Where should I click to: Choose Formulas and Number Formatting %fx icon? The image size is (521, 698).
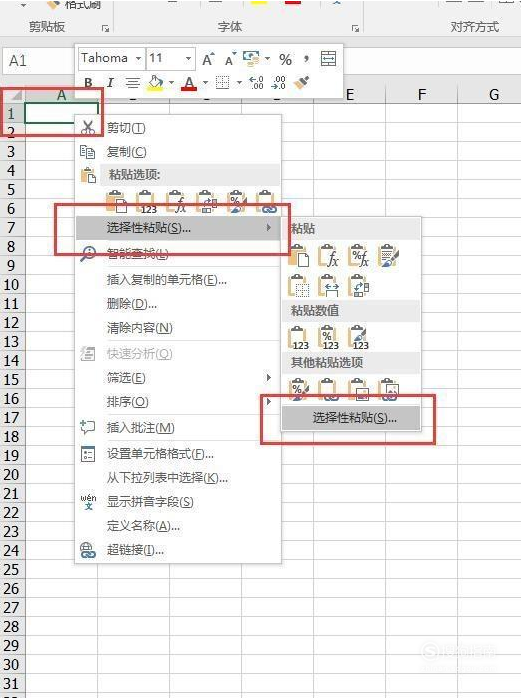click(358, 256)
